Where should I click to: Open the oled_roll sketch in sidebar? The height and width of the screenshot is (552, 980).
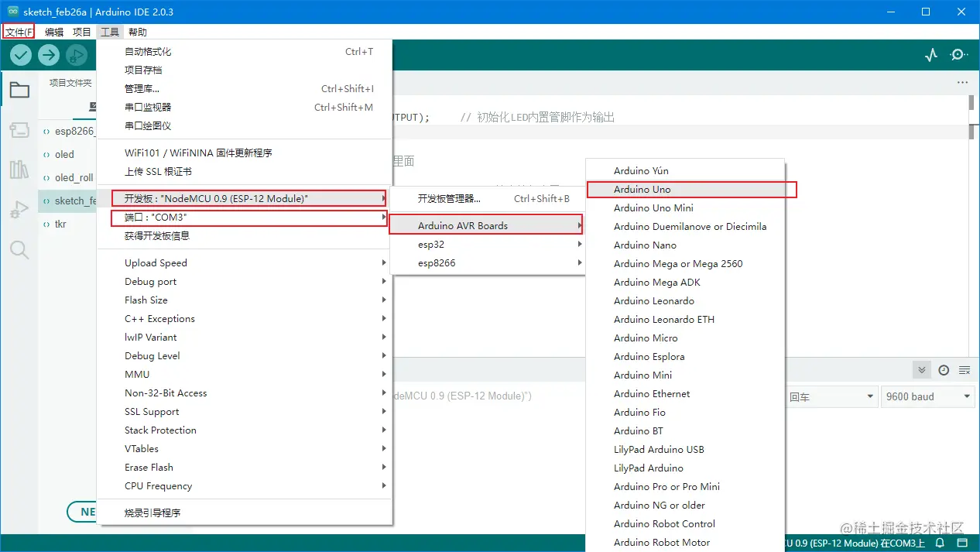(x=67, y=178)
